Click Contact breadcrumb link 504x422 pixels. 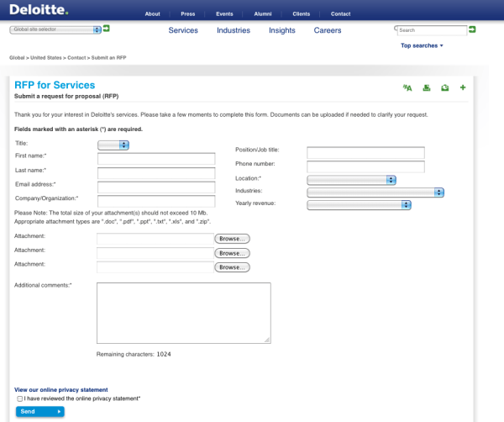76,58
